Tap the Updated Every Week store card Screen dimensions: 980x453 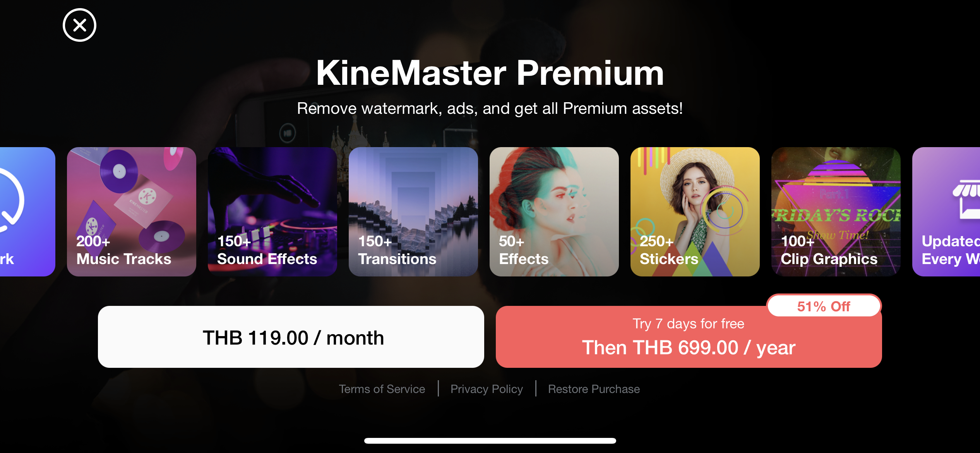(946, 211)
